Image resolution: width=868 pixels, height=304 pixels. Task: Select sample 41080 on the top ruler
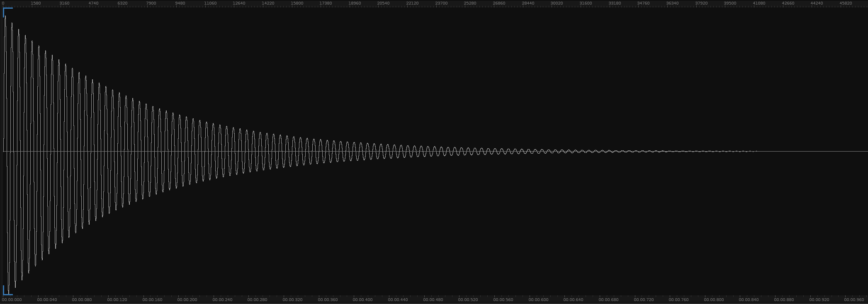click(759, 3)
